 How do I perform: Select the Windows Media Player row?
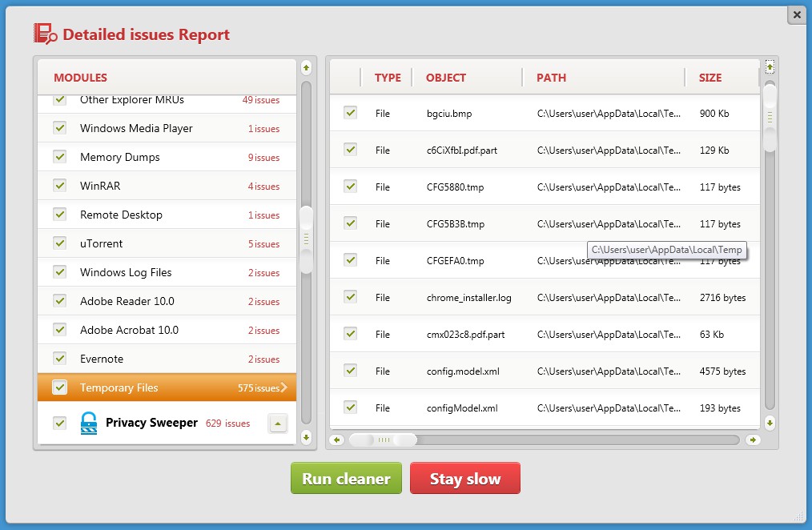click(167, 128)
